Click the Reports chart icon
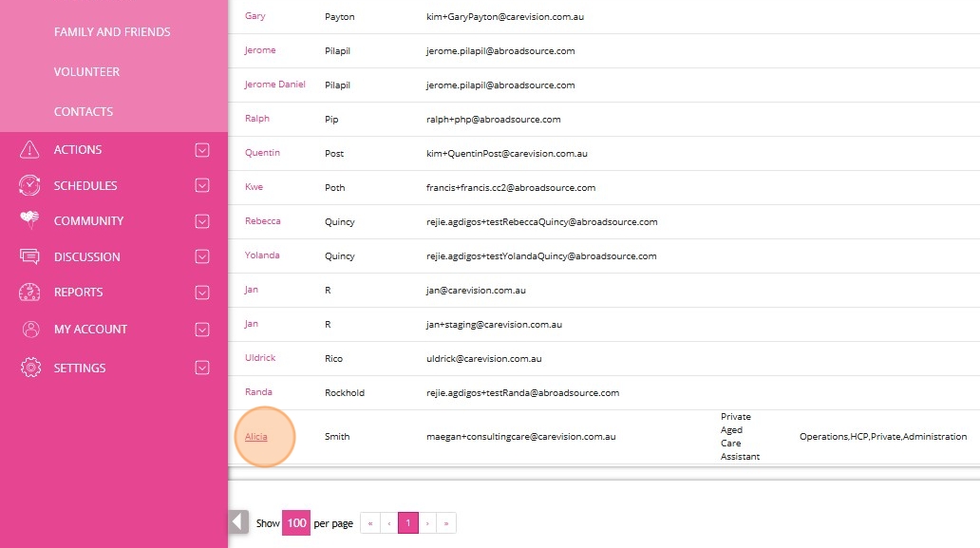The image size is (980, 548). click(29, 292)
